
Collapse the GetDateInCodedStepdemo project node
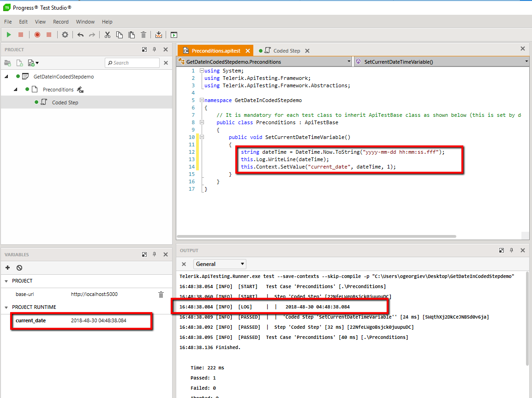coord(6,77)
